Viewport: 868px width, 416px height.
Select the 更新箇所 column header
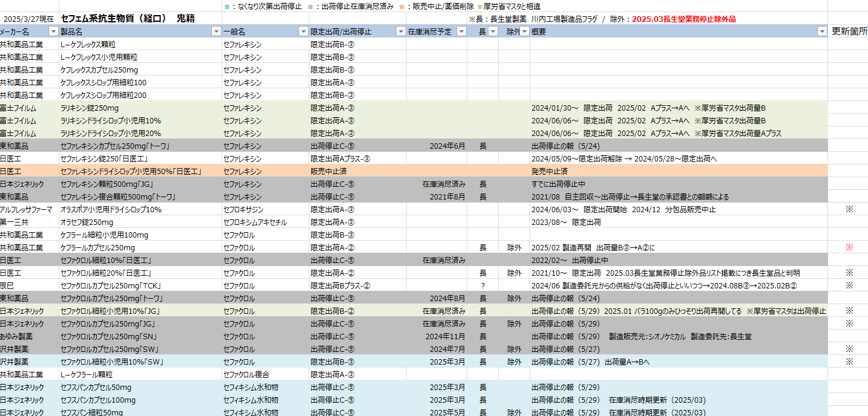click(849, 31)
